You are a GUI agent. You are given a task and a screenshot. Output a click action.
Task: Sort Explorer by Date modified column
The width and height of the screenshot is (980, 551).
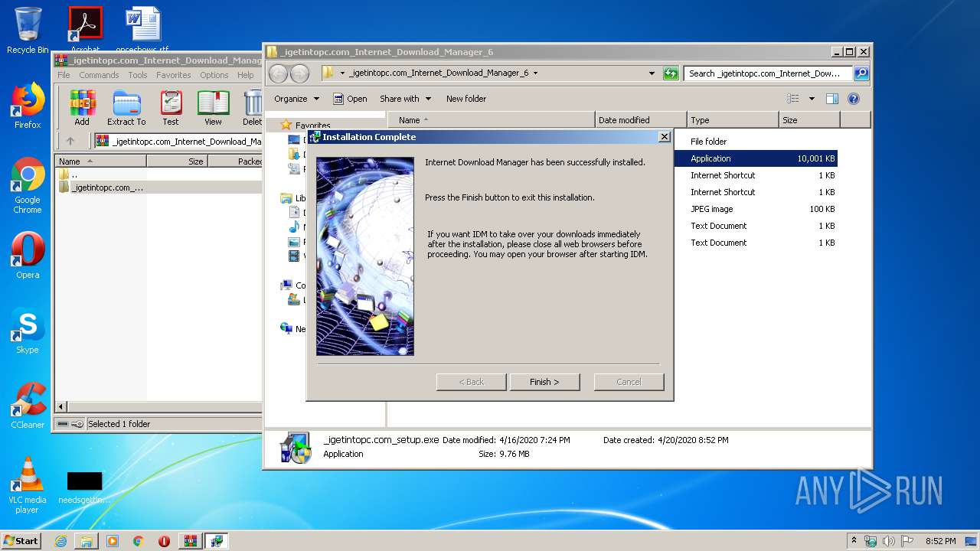641,120
